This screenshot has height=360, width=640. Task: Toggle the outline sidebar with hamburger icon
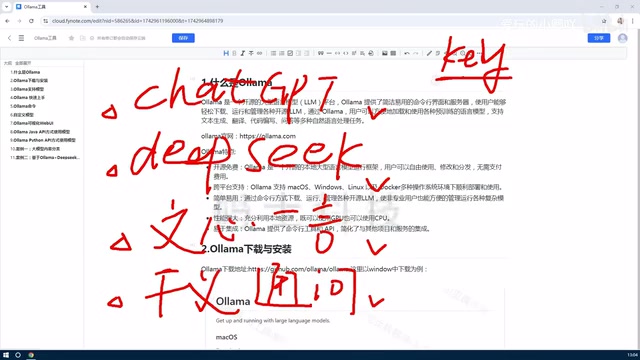point(21,38)
